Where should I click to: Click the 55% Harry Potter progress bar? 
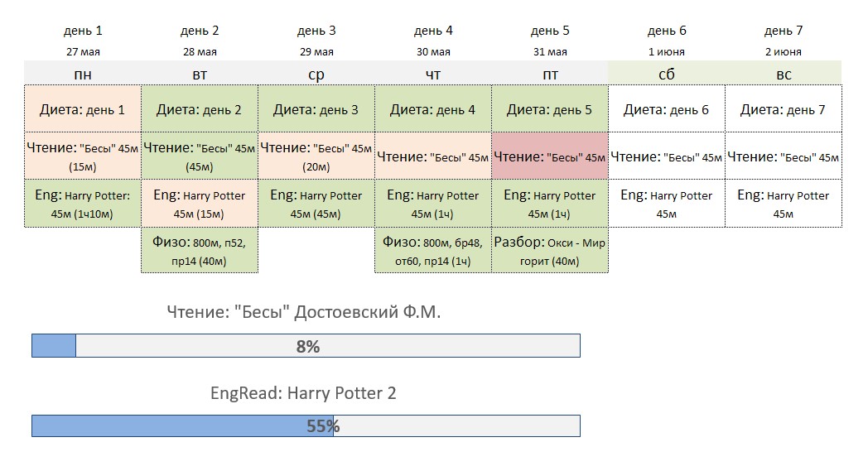(306, 426)
